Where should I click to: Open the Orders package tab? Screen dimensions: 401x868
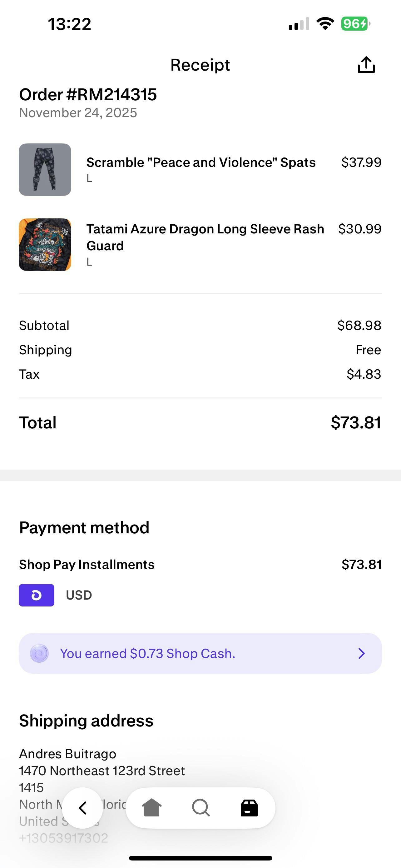click(x=249, y=808)
